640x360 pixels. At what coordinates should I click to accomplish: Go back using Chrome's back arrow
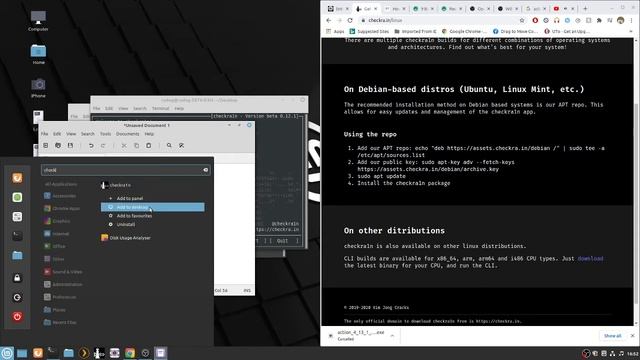(329, 20)
